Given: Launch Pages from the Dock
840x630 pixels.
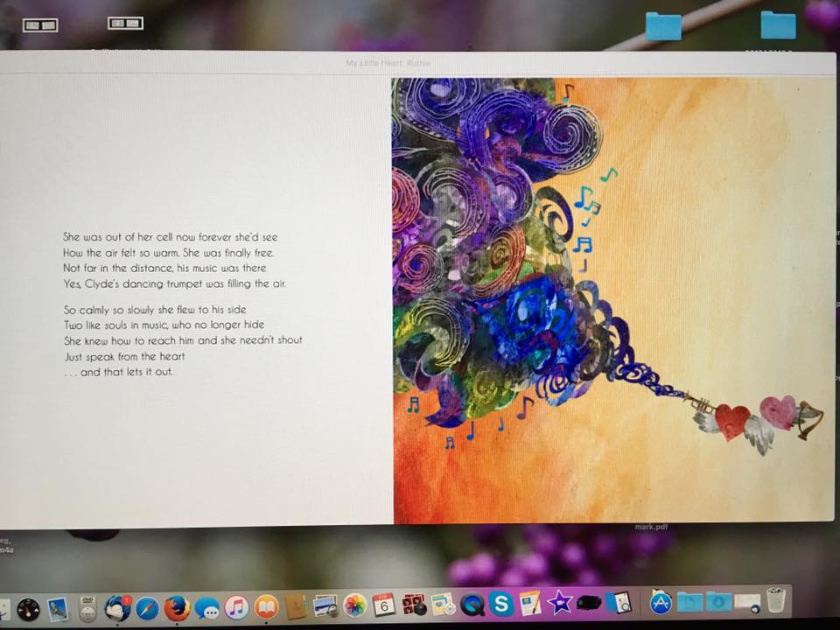Looking at the screenshot, I should [530, 603].
